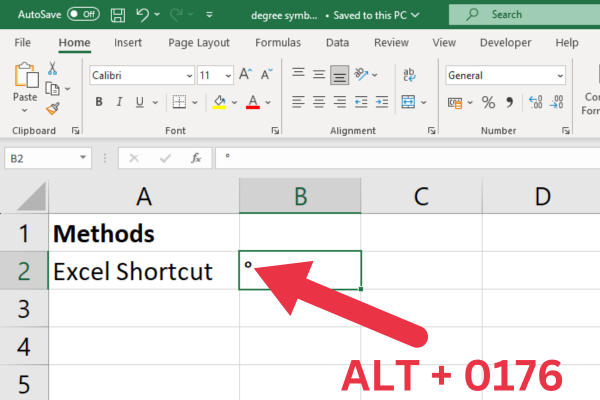Screen dimensions: 600x400
Task: Open the font size dropdown
Action: [229, 76]
